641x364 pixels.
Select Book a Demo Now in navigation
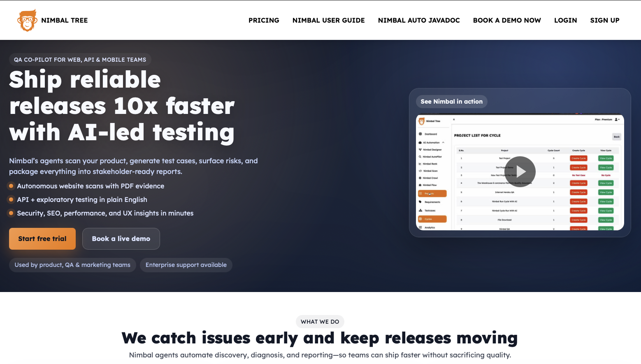coord(507,20)
